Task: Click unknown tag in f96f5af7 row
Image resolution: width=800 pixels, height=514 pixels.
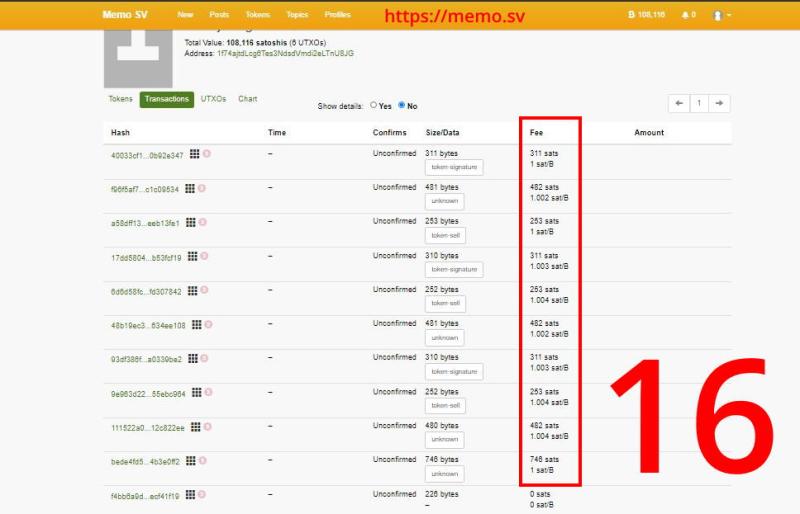Action: pyautogui.click(x=444, y=201)
